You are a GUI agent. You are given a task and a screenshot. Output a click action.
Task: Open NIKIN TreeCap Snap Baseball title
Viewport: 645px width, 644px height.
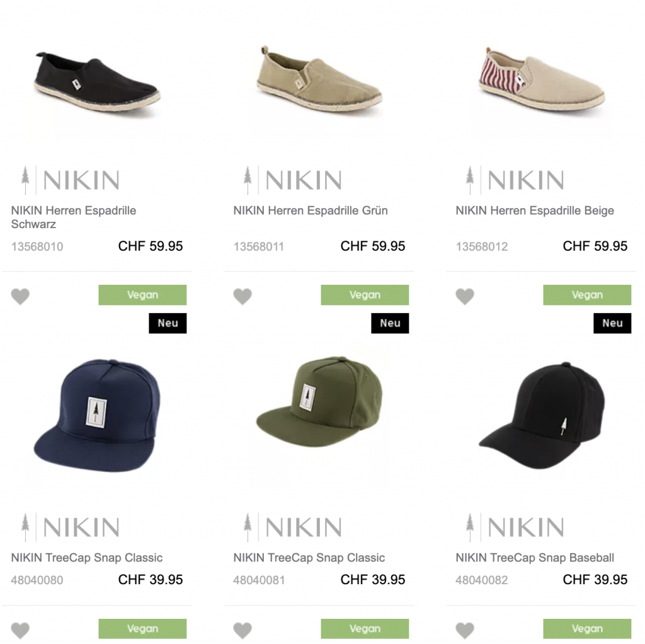(534, 558)
